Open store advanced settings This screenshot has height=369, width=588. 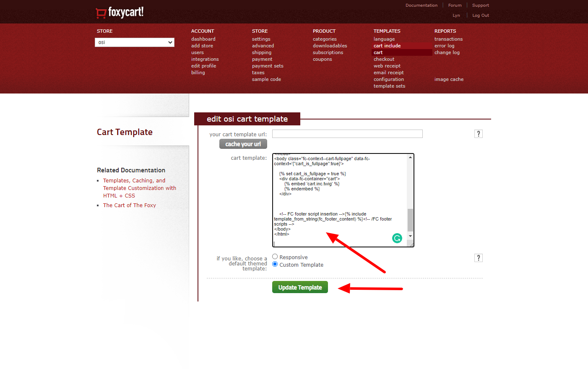point(263,46)
